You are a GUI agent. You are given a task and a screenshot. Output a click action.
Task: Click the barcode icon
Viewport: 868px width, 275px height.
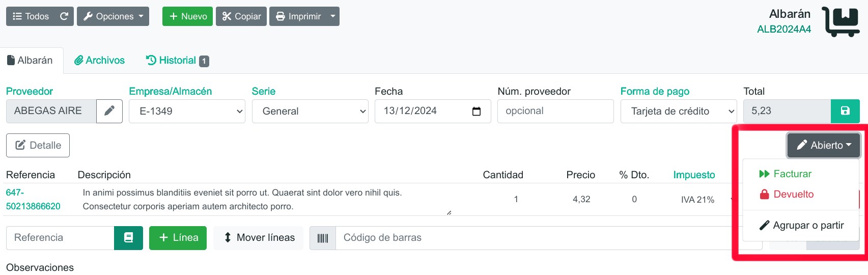323,238
